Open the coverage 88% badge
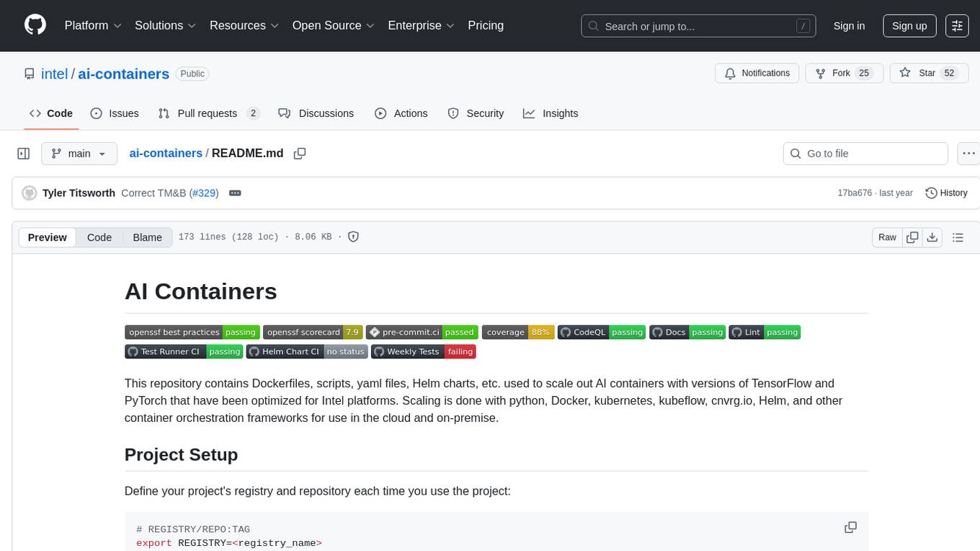Image resolution: width=980 pixels, height=551 pixels. [517, 332]
